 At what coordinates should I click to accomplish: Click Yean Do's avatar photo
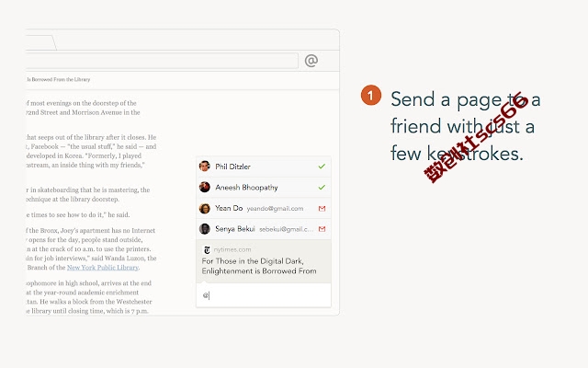204,209
